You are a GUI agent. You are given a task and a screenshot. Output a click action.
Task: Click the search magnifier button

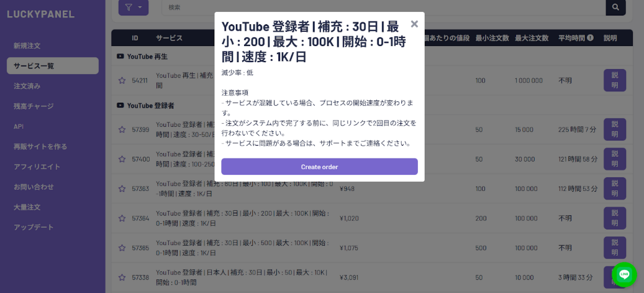(x=615, y=7)
